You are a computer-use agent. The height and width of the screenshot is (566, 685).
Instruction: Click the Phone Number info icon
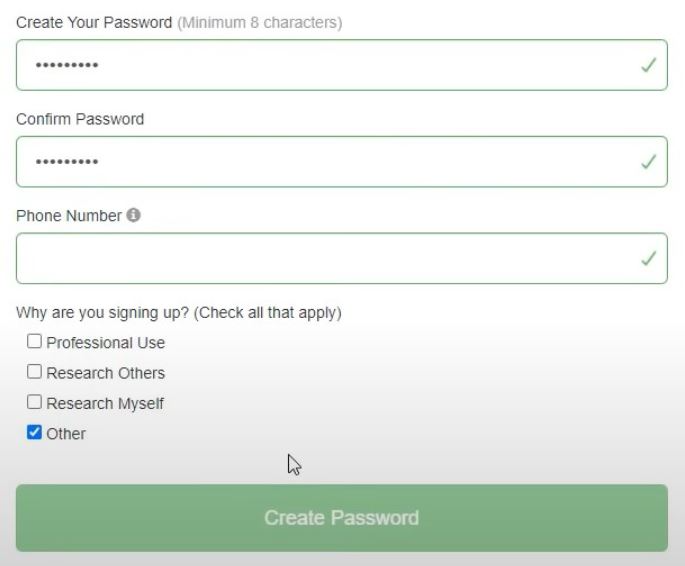[133, 215]
